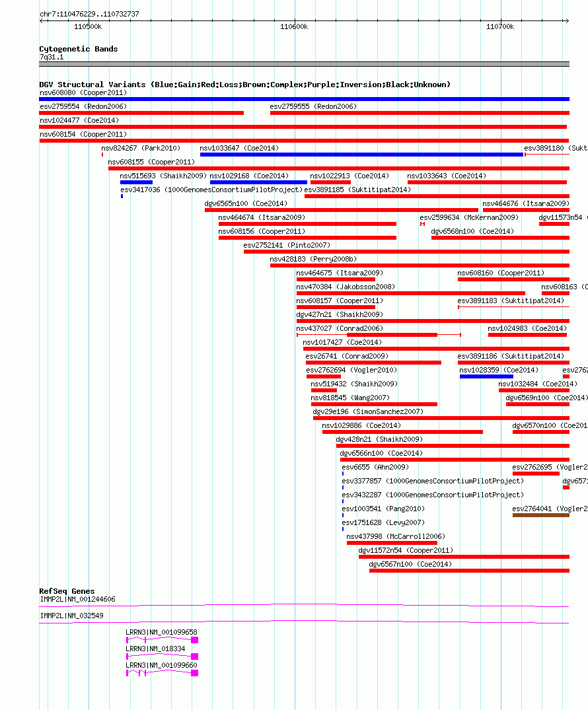Open esv6655 (Ahn2009) variant
Screen dimensions: 588x710
(375, 468)
